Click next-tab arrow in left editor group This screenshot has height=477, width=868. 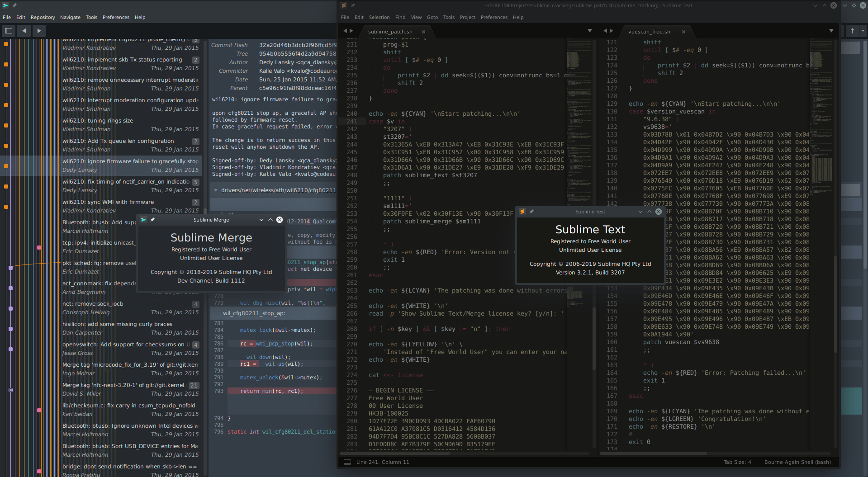point(351,31)
